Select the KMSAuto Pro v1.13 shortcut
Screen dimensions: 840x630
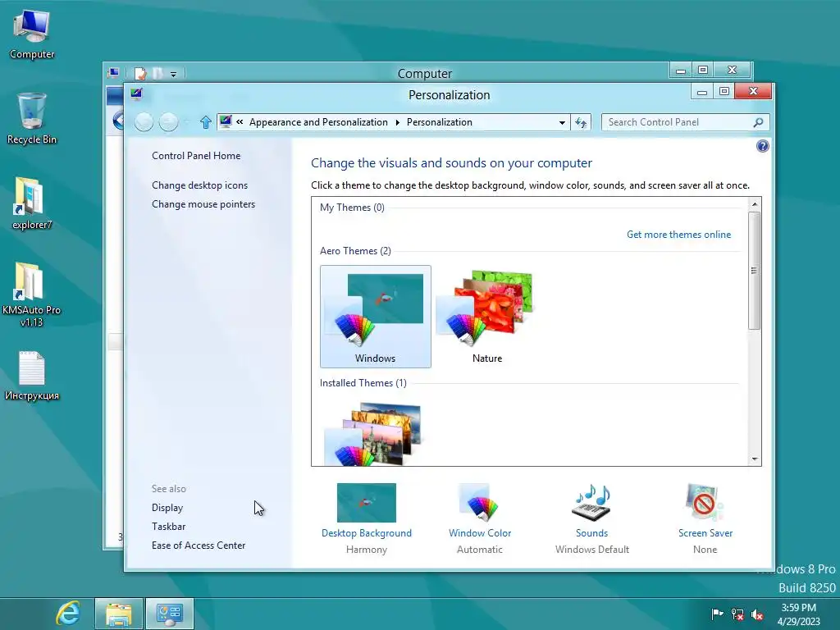(x=32, y=294)
